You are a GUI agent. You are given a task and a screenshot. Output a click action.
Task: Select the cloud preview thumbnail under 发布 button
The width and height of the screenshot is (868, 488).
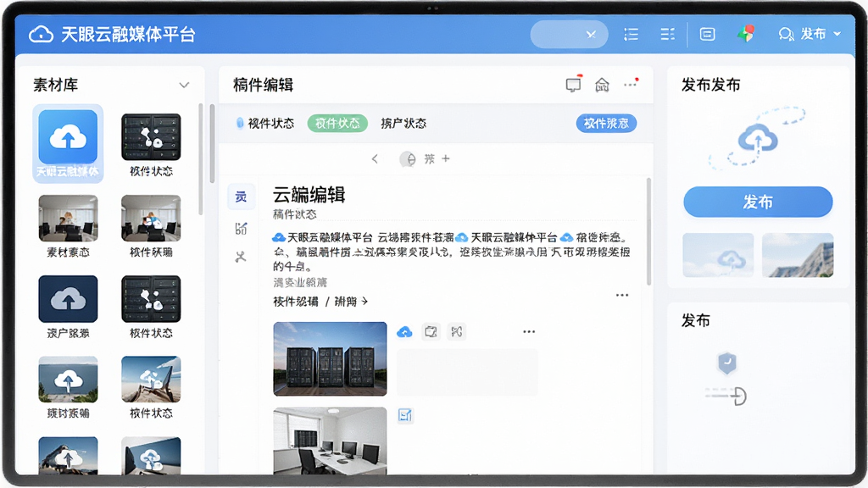[x=718, y=255]
